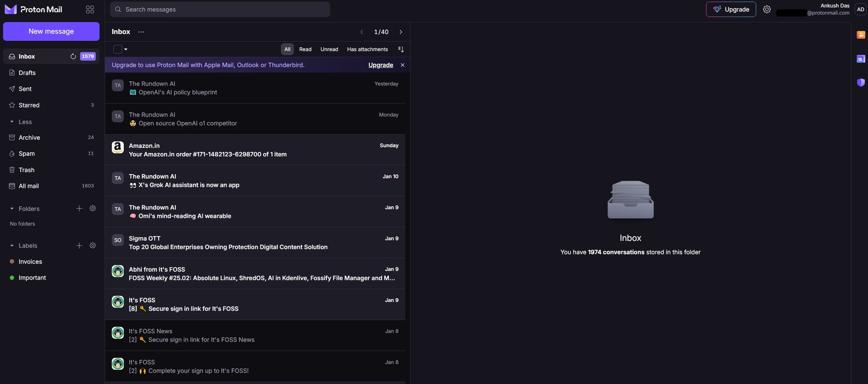The height and width of the screenshot is (384, 868).
Task: Click It's FOSS News sender avatar
Action: pos(118,333)
